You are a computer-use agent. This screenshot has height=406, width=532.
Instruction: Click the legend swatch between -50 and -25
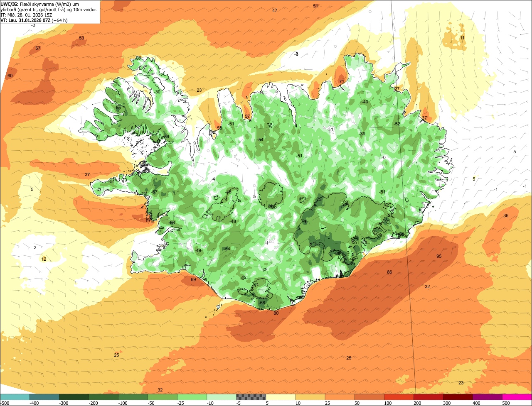(x=162, y=397)
